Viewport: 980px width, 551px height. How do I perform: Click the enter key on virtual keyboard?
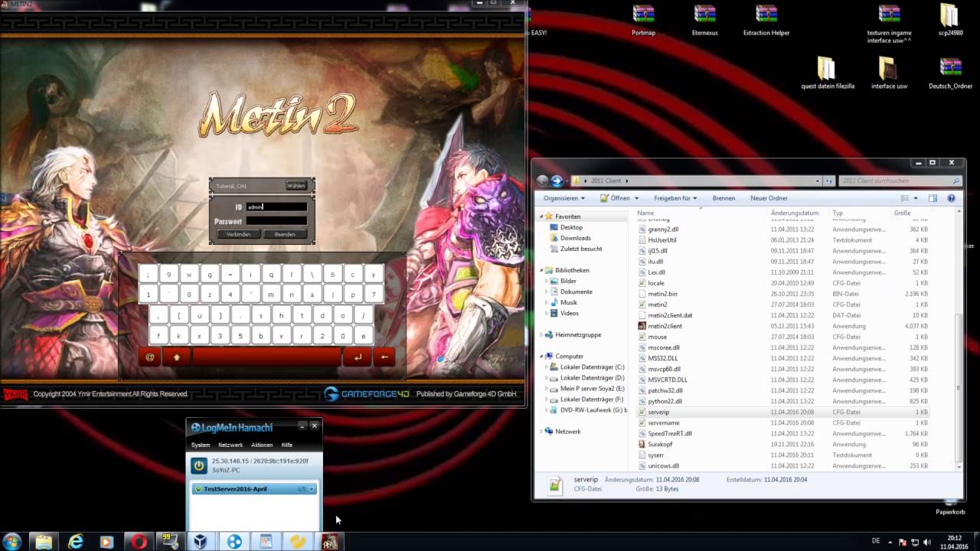[x=357, y=357]
